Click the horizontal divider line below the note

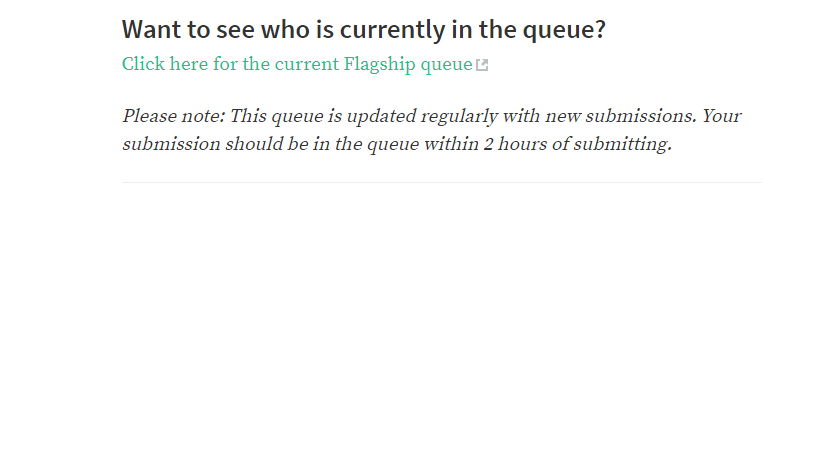tap(442, 183)
